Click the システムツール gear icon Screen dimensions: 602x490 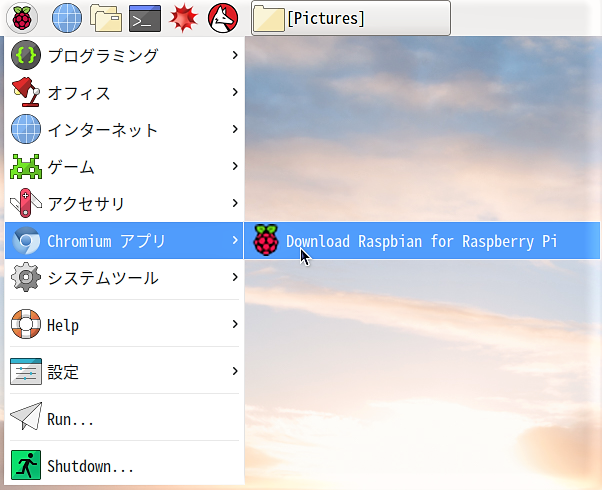tap(26, 277)
